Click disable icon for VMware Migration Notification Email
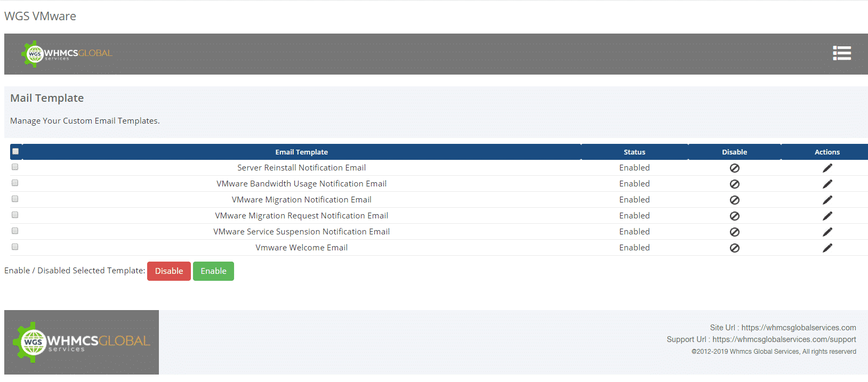 [734, 200]
